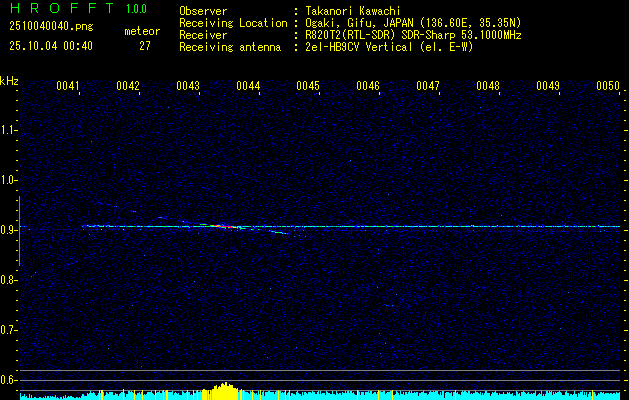The height and width of the screenshot is (400, 629).
Task: Click the meteor count value 27
Action: (145, 46)
